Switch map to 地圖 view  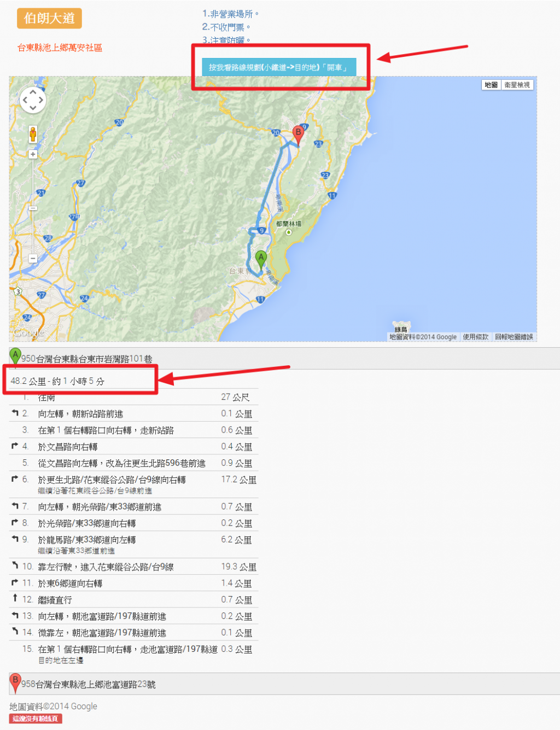coord(491,85)
